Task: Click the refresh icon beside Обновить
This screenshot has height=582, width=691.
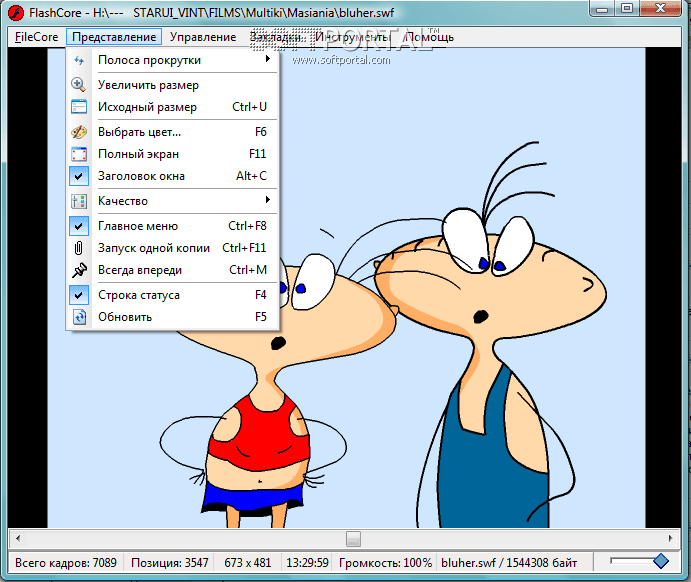Action: pyautogui.click(x=79, y=317)
